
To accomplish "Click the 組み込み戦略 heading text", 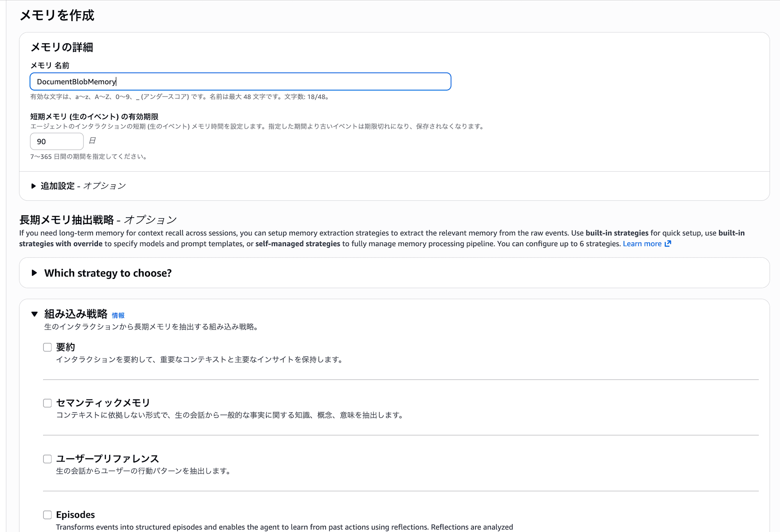I will coord(76,314).
